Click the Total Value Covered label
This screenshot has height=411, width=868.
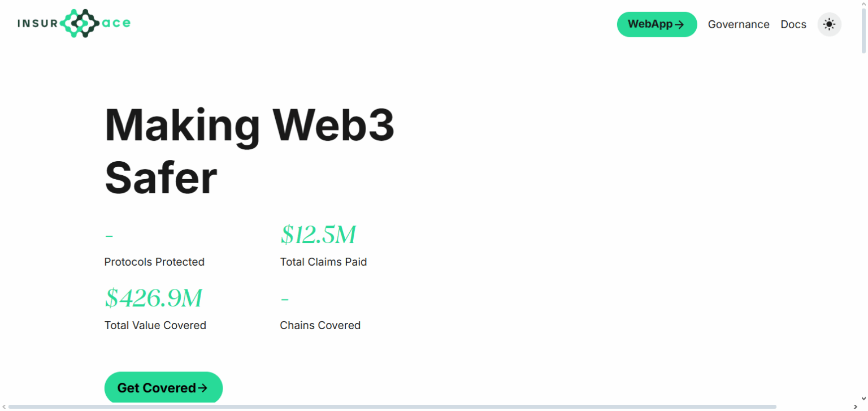[x=155, y=325]
